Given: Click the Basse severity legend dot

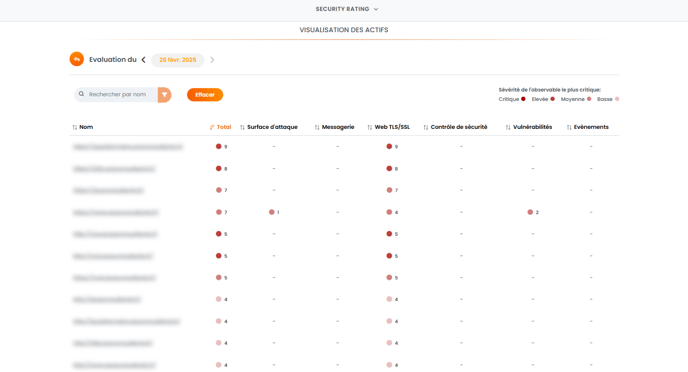Looking at the screenshot, I should [617, 99].
